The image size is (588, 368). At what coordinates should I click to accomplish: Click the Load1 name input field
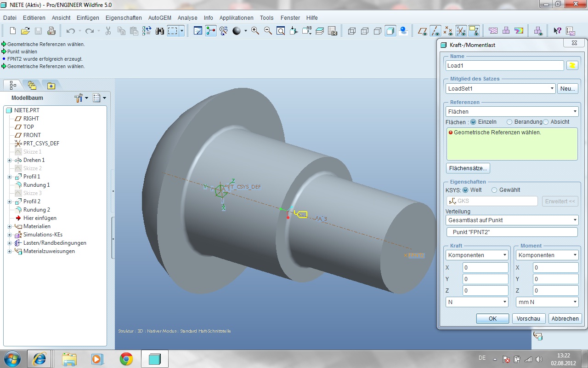505,66
